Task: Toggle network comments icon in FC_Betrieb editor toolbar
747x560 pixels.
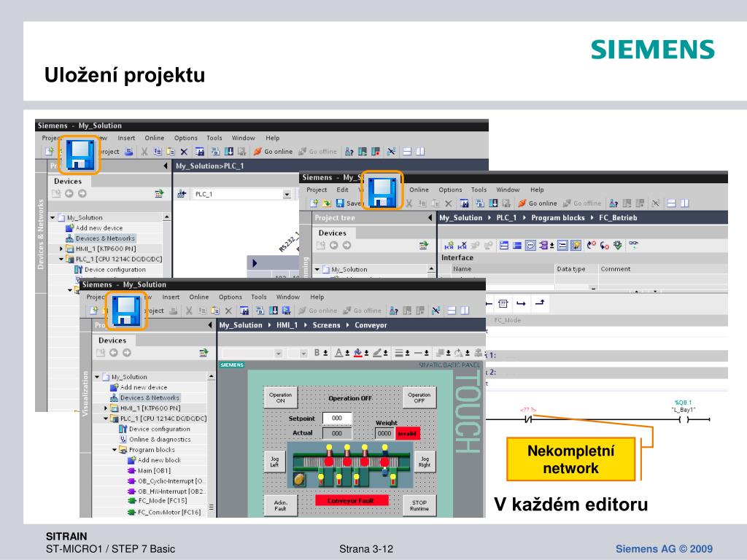Action: [x=530, y=245]
